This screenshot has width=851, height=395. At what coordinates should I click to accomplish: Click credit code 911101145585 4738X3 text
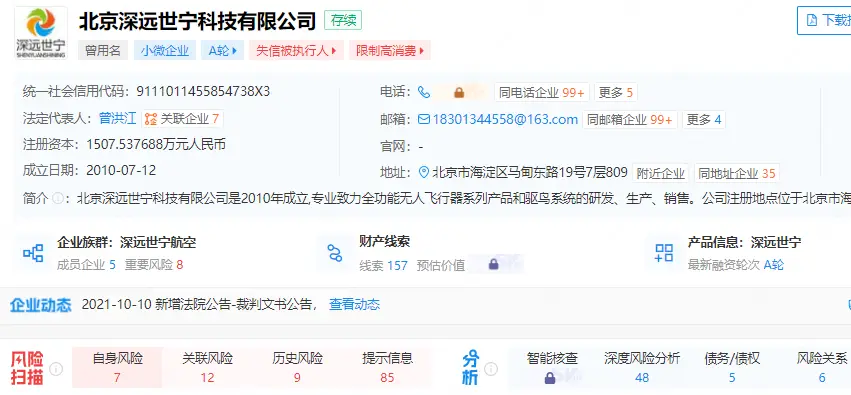(x=203, y=92)
